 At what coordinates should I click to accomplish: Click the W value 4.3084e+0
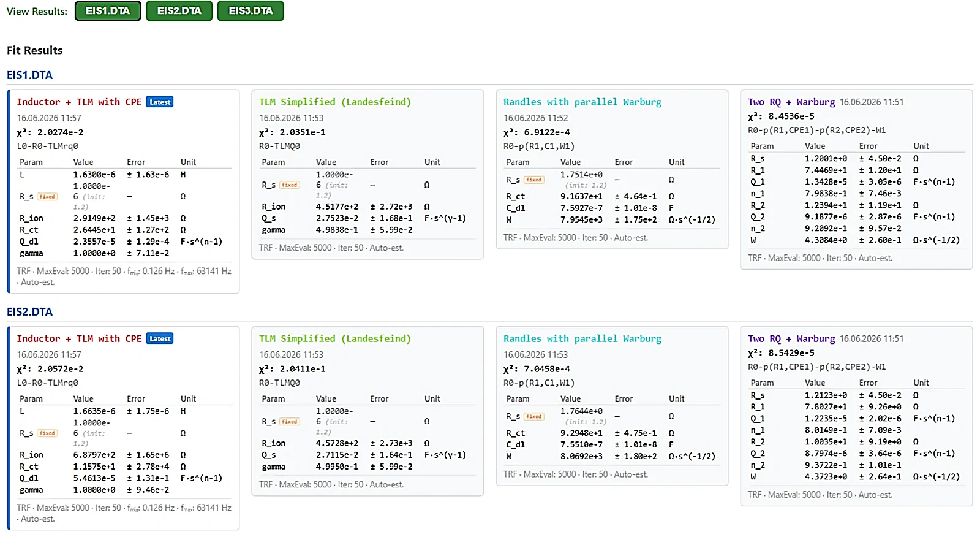pos(826,240)
